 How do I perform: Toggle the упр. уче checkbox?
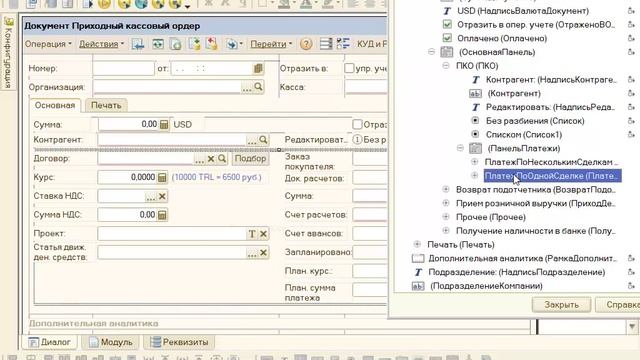click(x=349, y=68)
